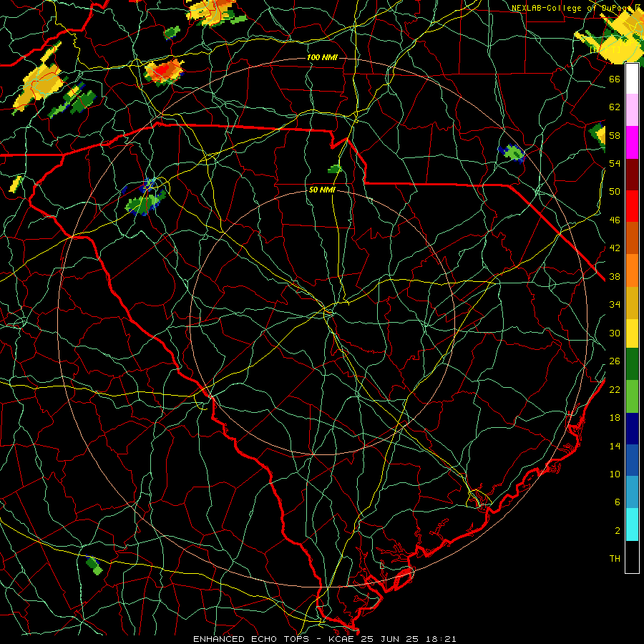Image resolution: width=644 pixels, height=644 pixels.
Task: Click the "66" scale label
Action: point(615,79)
